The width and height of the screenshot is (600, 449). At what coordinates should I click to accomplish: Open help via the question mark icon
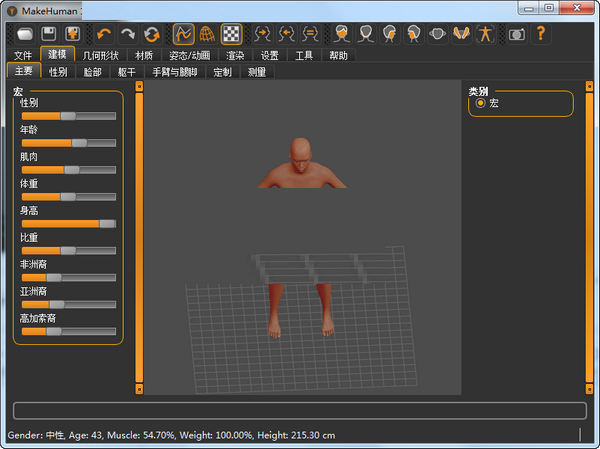click(x=541, y=34)
